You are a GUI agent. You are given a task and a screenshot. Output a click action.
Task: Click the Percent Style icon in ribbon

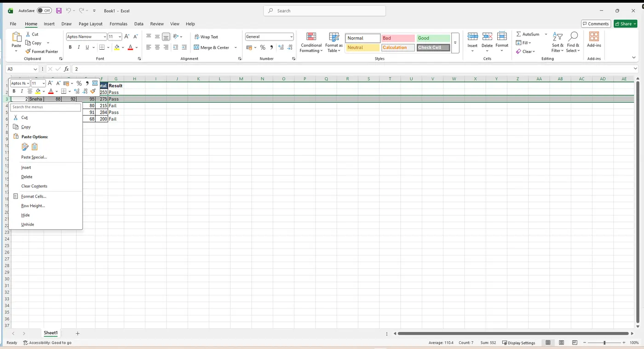tap(263, 47)
